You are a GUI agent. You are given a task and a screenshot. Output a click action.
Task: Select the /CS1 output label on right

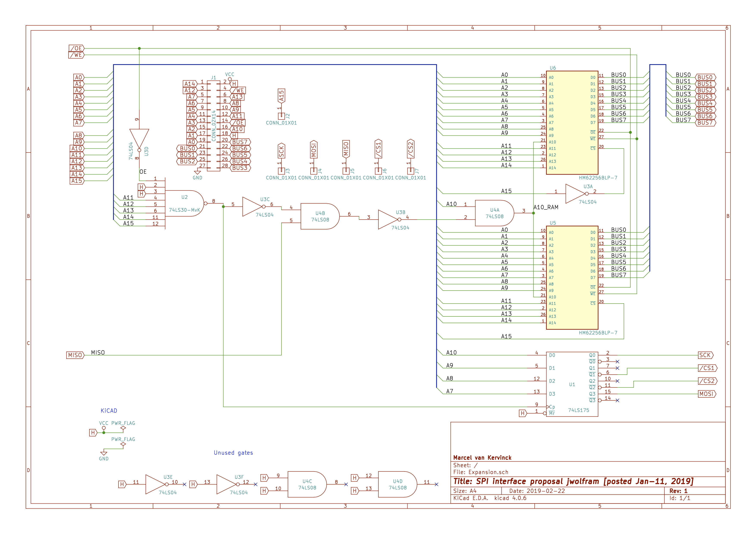[708, 368]
